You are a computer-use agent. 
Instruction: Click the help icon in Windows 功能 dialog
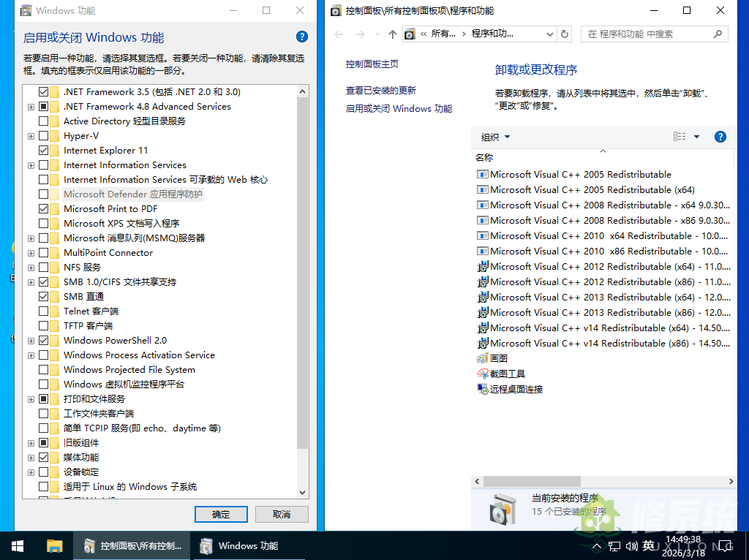302,37
